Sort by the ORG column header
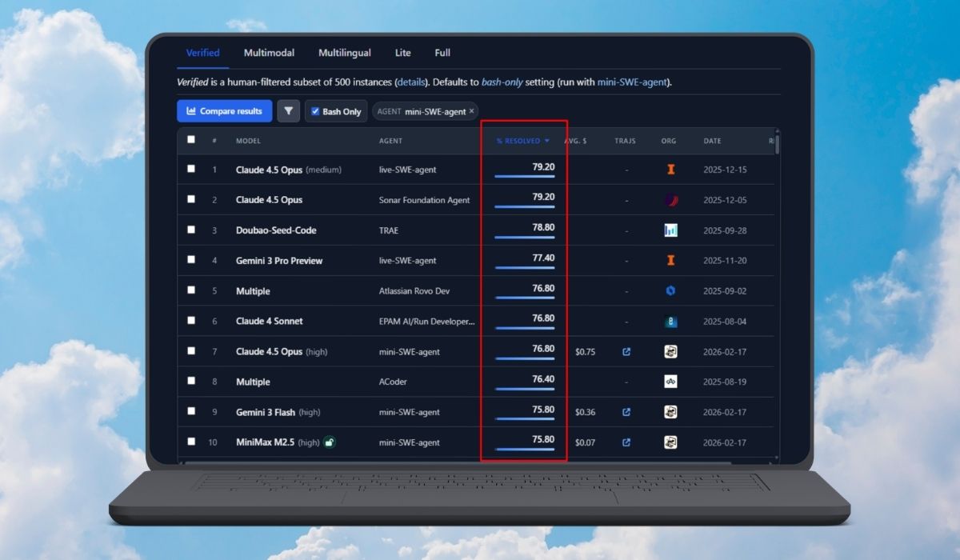Image resolution: width=960 pixels, height=560 pixels. tap(669, 141)
